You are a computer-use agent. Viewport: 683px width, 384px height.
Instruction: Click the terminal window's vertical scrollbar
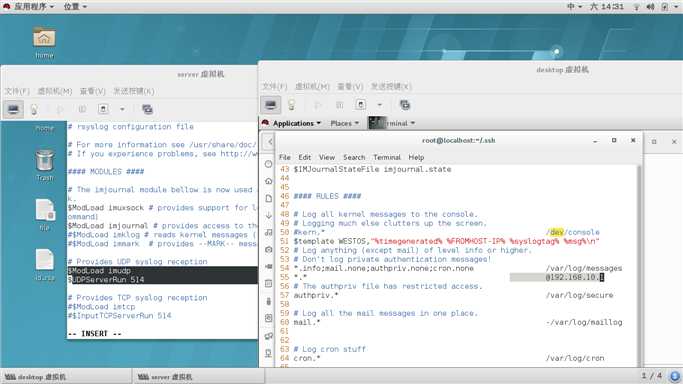point(639,266)
